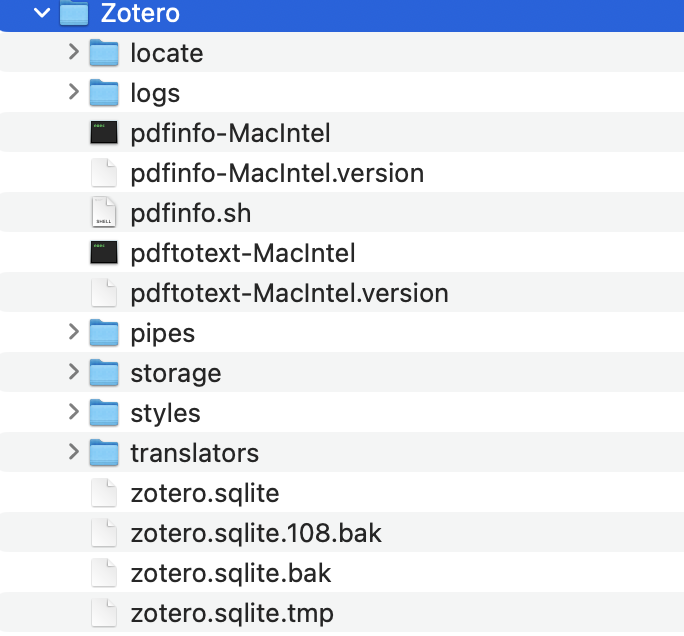
Task: Select the zotero.sqlite.bak file name
Action: (x=231, y=574)
